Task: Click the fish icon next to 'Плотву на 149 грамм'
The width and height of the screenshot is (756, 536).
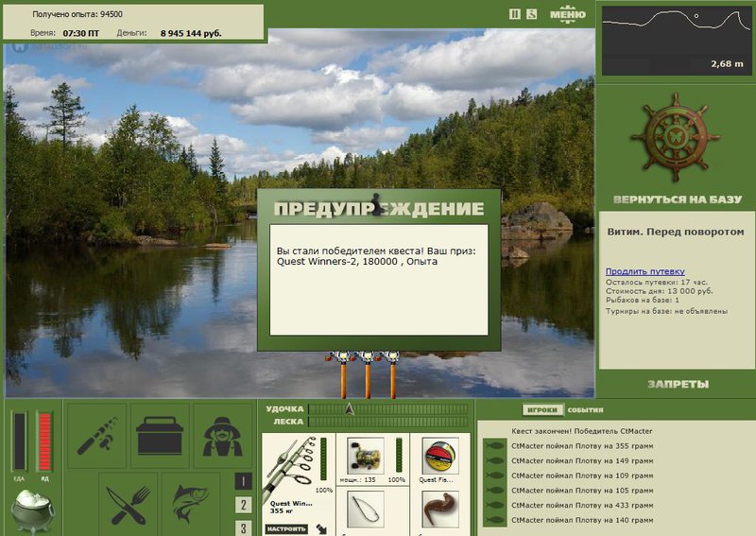Action: (x=494, y=460)
